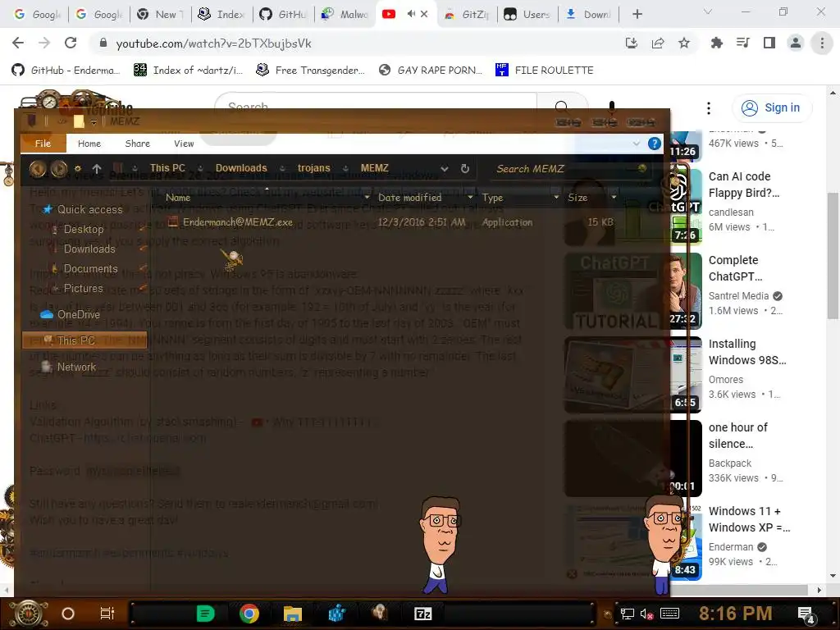Open quick access toolbar customize dropdown
Viewport: 840px width, 630px height.
coord(94,122)
